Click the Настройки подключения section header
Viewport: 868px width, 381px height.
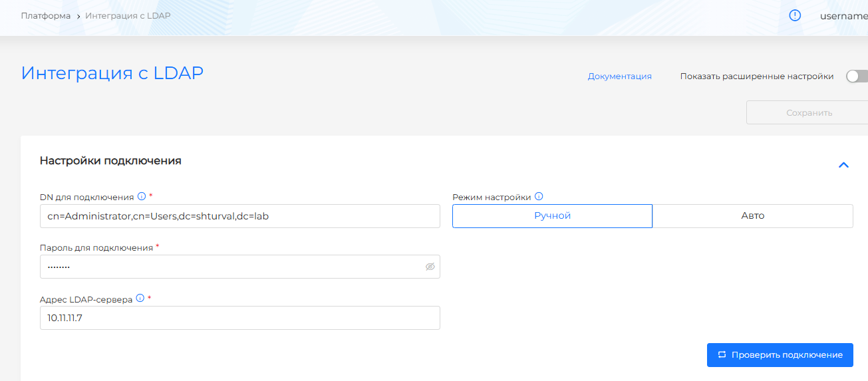pos(110,161)
